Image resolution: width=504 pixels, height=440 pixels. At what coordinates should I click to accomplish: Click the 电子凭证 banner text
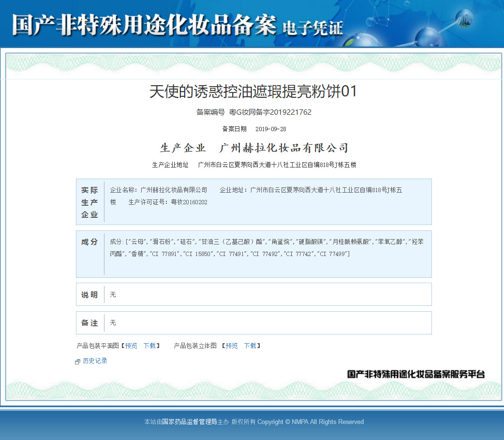coord(313,28)
